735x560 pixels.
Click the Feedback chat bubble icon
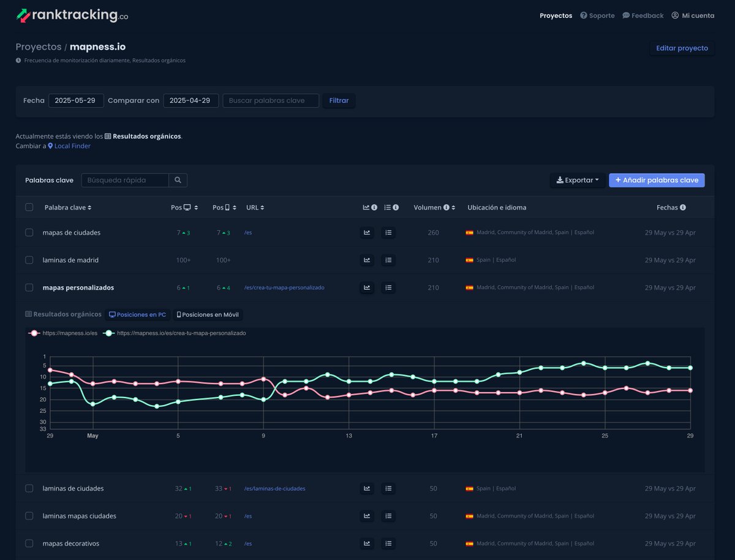click(x=626, y=15)
